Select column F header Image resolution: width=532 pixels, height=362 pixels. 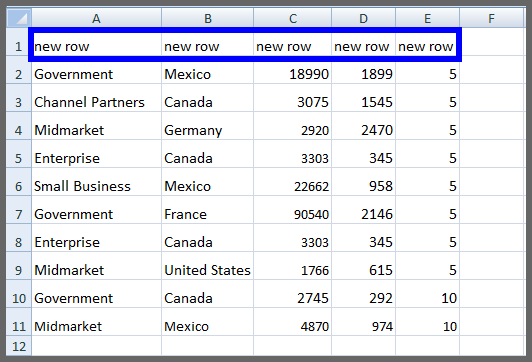(491, 18)
